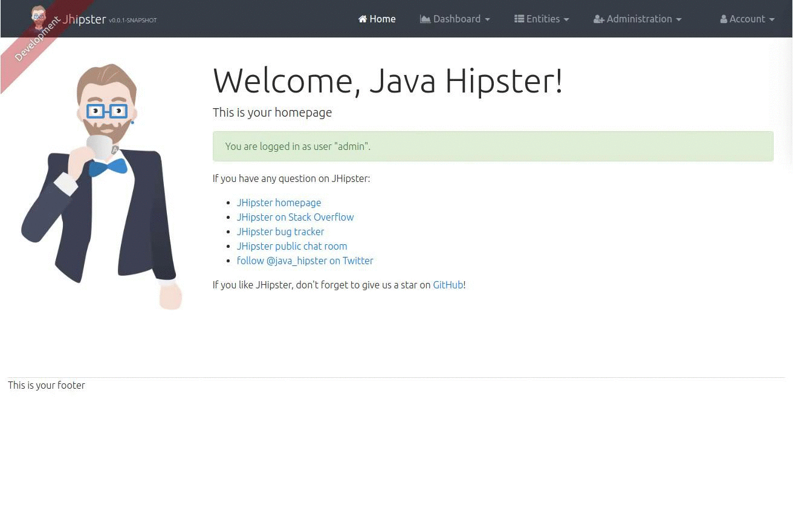Click the JHipster logo avatar in navbar

pos(39,18)
